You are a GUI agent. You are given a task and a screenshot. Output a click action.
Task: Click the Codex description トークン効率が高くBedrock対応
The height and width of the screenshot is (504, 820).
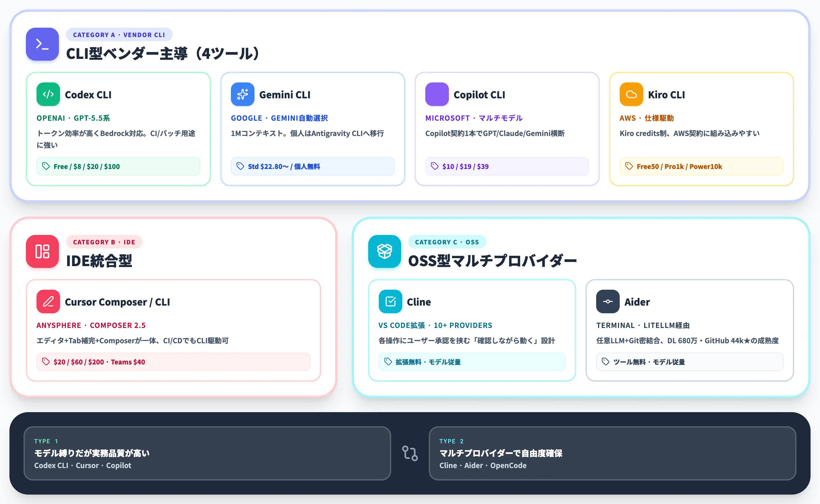point(116,139)
